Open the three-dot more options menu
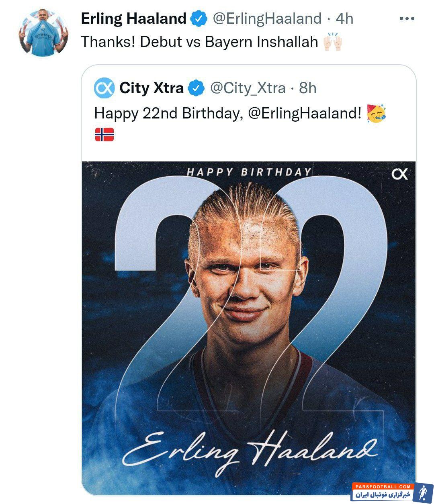This screenshot has width=434, height=504. [x=407, y=19]
